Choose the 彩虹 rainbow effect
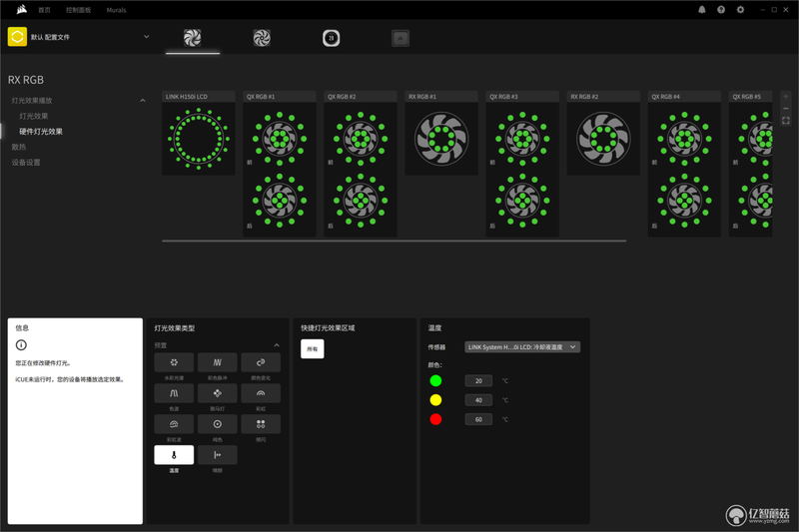This screenshot has width=799, height=532. (261, 393)
